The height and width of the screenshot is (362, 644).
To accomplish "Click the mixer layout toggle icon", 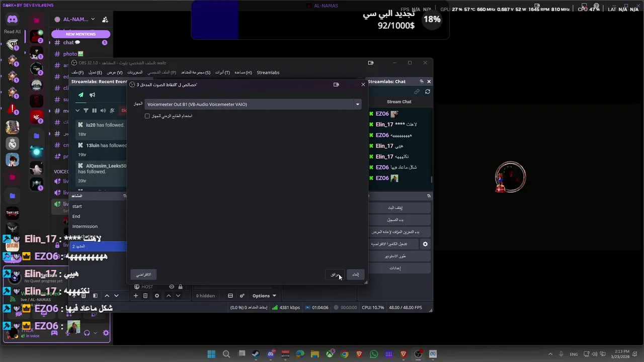I will coord(230,296).
